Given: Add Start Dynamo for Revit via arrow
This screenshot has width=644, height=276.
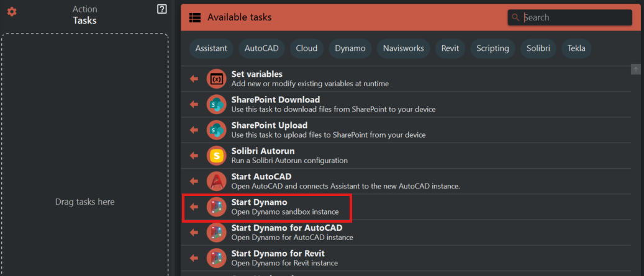Looking at the screenshot, I should tap(194, 258).
